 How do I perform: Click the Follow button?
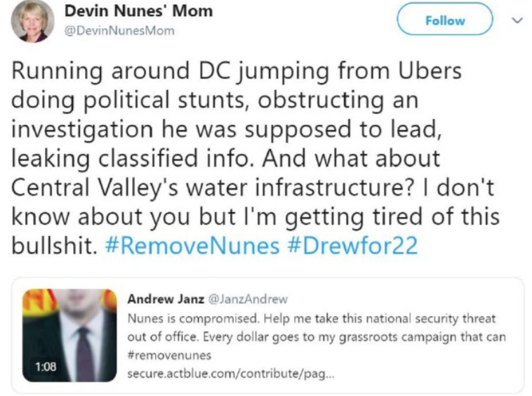pyautogui.click(x=445, y=19)
